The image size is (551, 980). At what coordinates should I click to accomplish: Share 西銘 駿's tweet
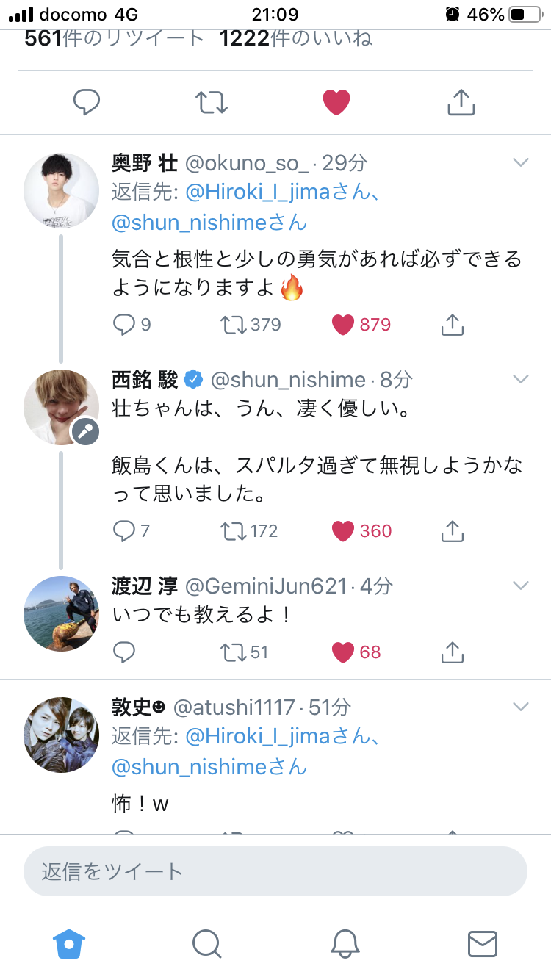(453, 530)
